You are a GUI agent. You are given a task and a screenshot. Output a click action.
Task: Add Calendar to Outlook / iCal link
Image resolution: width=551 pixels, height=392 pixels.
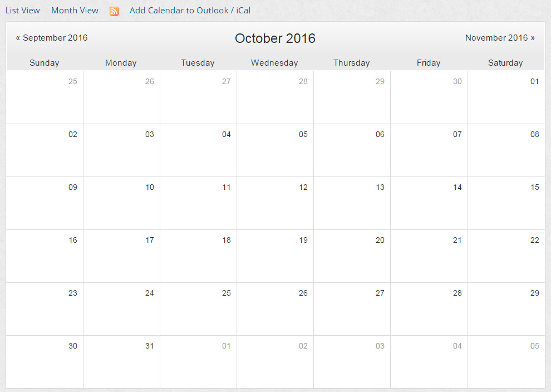tap(190, 11)
